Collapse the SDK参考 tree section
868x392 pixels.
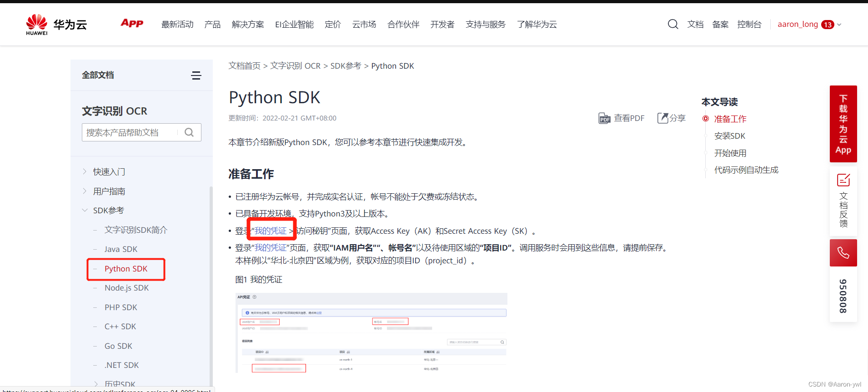(x=85, y=210)
